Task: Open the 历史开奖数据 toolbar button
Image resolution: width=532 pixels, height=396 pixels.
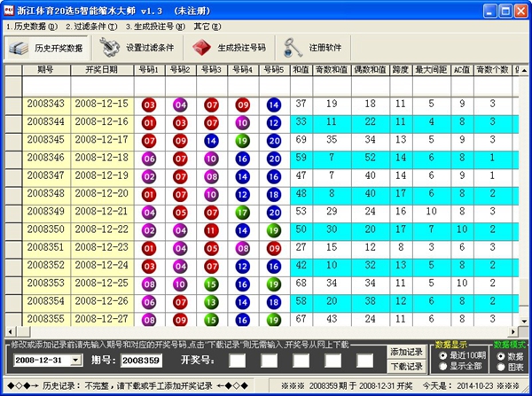Action: 46,48
